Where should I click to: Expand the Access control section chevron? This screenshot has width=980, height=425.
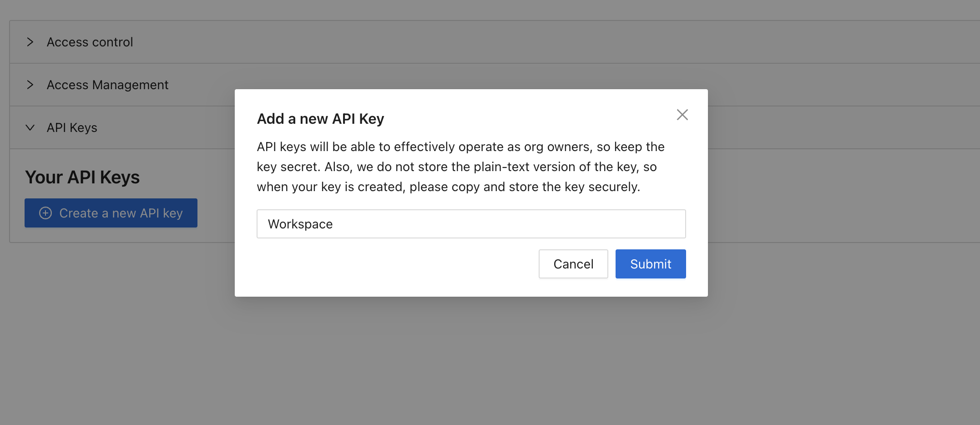[30, 42]
